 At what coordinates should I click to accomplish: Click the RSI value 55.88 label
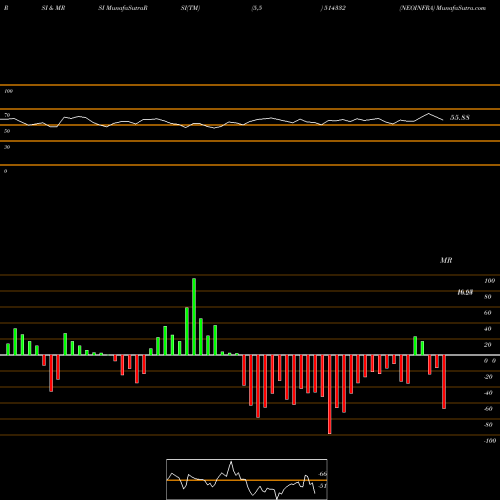click(460, 117)
